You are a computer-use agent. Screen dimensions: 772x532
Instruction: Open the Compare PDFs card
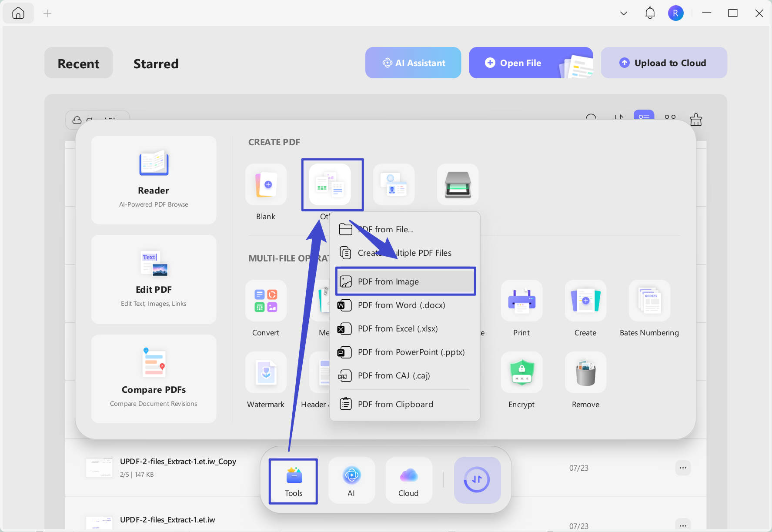154,378
